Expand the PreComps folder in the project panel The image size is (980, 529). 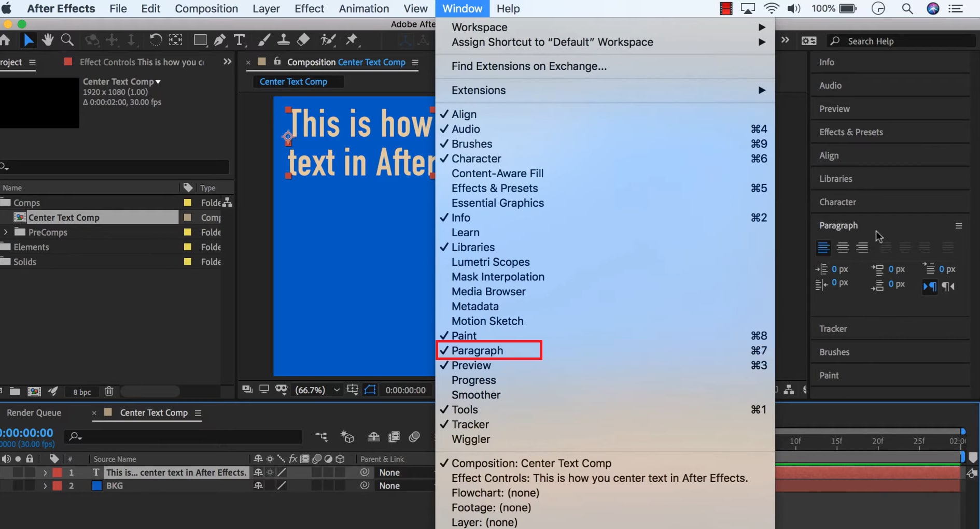(5, 232)
